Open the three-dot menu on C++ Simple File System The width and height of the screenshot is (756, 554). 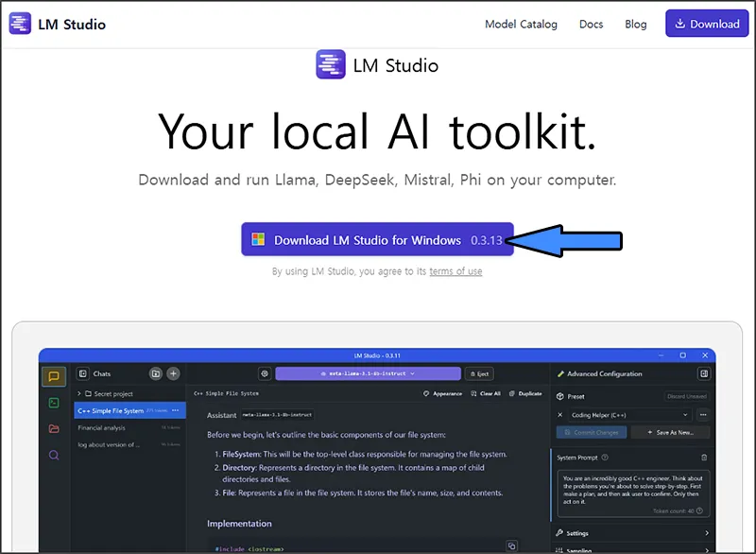click(x=176, y=410)
